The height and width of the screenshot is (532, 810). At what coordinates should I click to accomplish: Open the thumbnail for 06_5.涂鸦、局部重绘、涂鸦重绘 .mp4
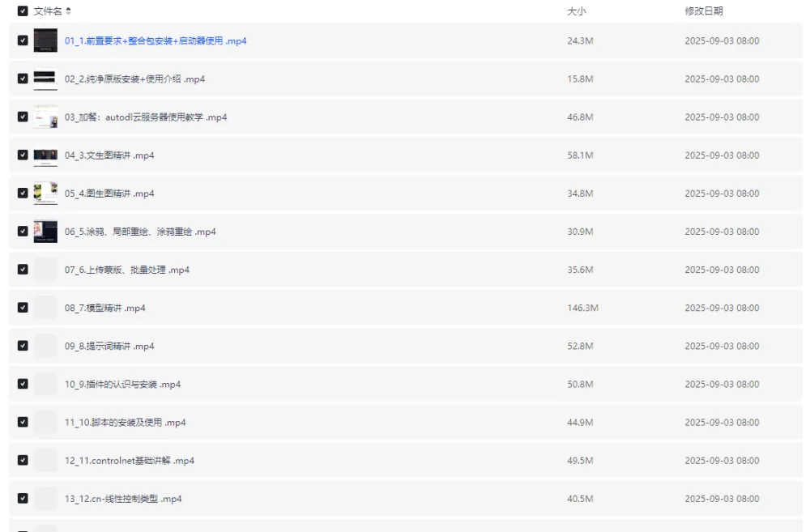(45, 232)
